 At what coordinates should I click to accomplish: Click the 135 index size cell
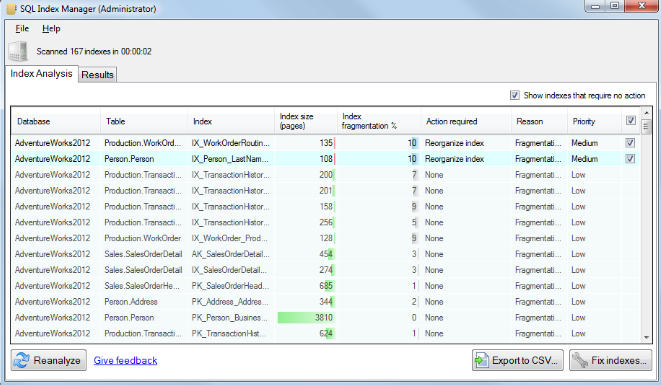click(x=306, y=143)
